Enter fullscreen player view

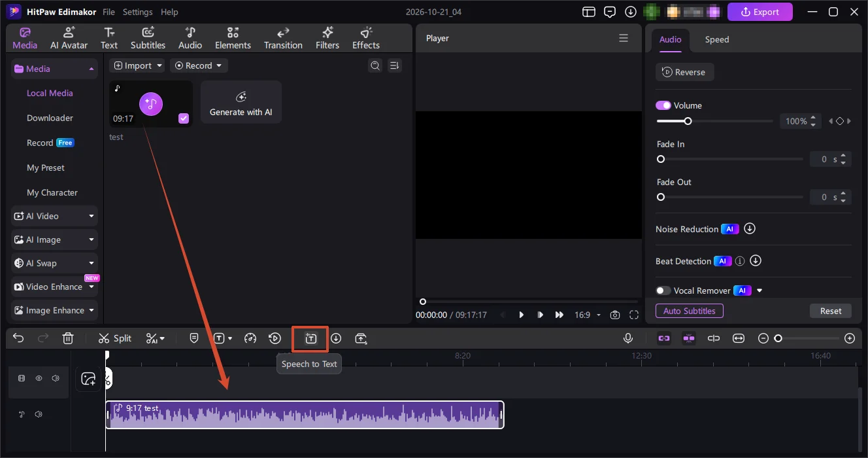coord(634,315)
